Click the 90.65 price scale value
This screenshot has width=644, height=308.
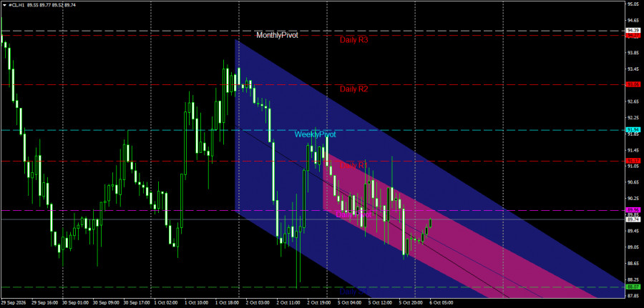click(633, 182)
